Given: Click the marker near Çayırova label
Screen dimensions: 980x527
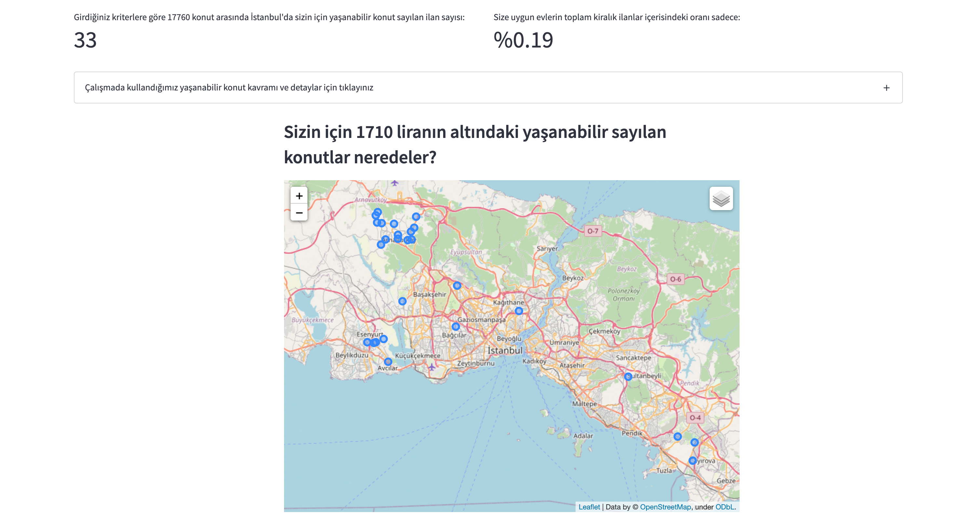Looking at the screenshot, I should pyautogui.click(x=692, y=460).
